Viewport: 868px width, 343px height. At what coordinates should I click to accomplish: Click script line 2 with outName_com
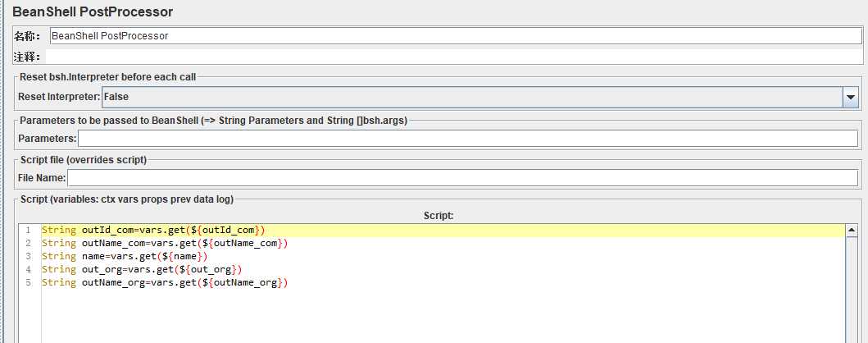click(165, 243)
